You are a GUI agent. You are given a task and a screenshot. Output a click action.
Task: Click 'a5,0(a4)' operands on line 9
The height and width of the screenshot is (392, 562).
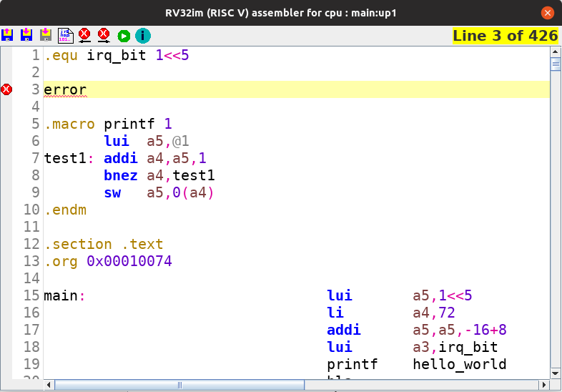coord(180,192)
